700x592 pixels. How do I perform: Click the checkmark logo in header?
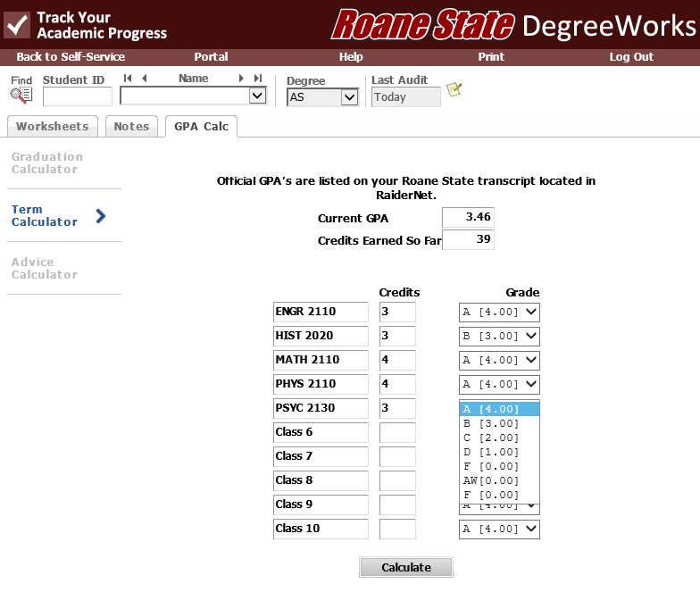pos(17,25)
